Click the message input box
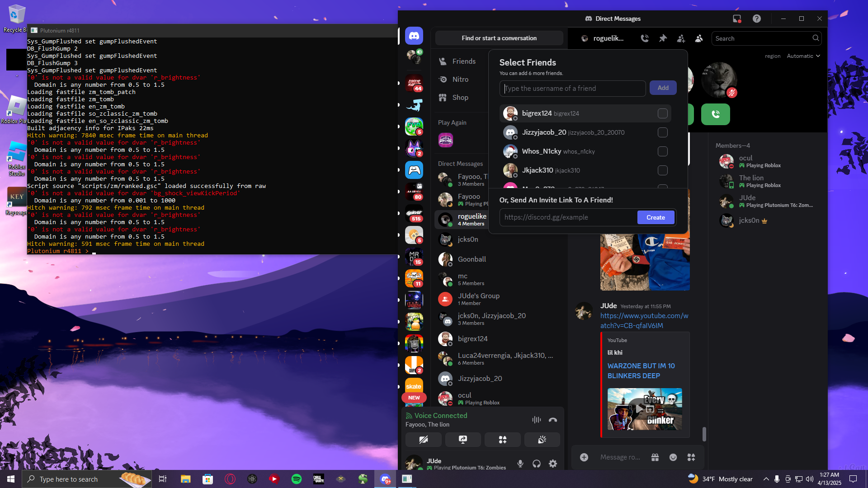 (620, 457)
